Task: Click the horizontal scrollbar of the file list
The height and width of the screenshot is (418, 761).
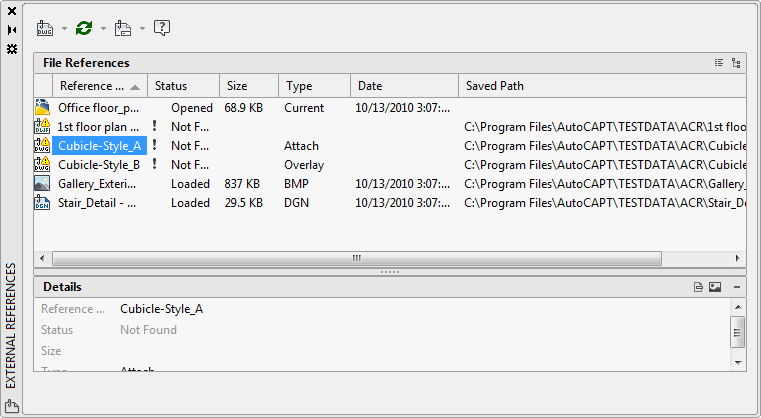Action: (x=356, y=258)
